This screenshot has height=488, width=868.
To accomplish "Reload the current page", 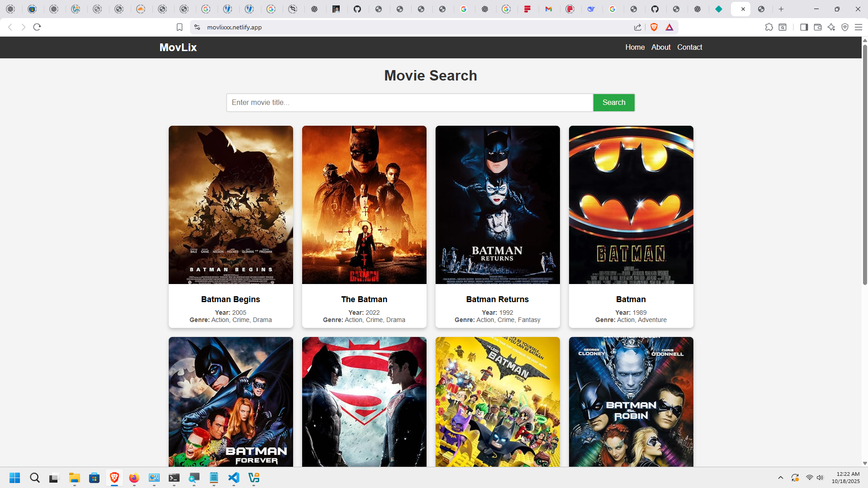I will 37,27.
